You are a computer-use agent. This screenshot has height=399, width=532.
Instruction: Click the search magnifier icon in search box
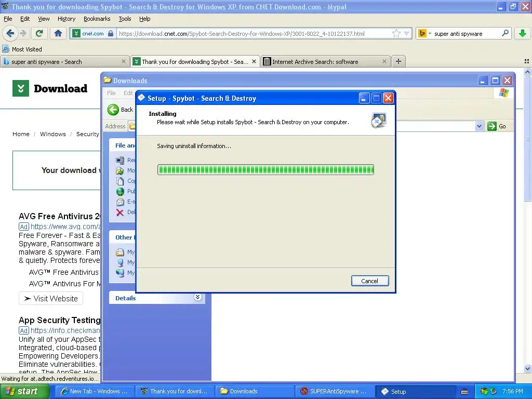tap(505, 33)
